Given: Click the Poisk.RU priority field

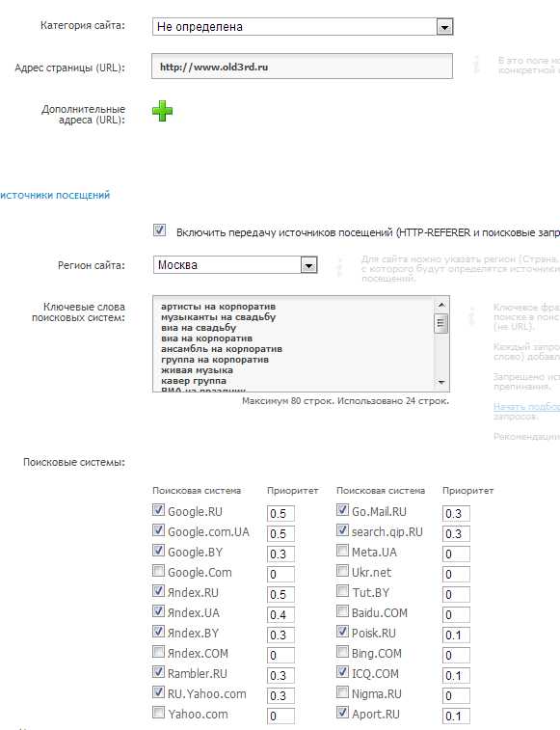Looking at the screenshot, I should 456,635.
